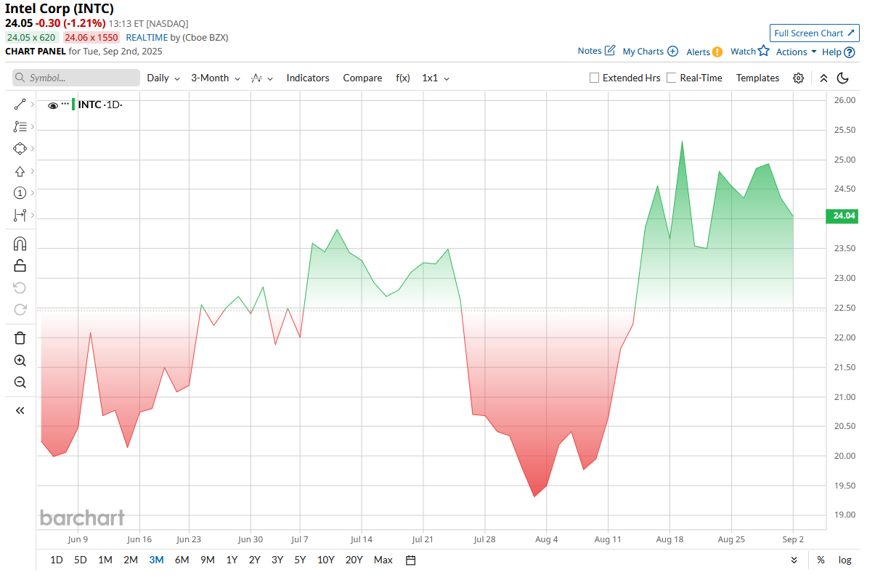The width and height of the screenshot is (875, 588).
Task: Select the arrow marker tool
Action: [x=20, y=171]
